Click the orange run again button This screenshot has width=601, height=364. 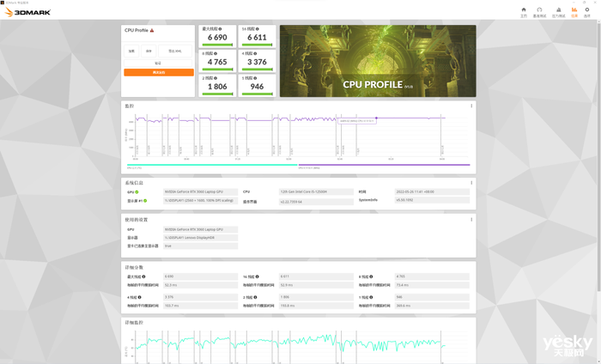coord(159,72)
